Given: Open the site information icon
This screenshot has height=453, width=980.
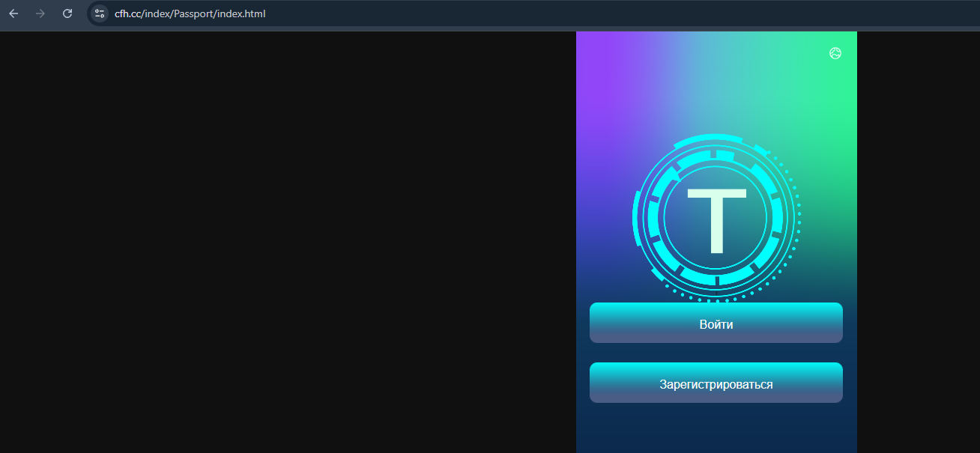Looking at the screenshot, I should click(100, 13).
